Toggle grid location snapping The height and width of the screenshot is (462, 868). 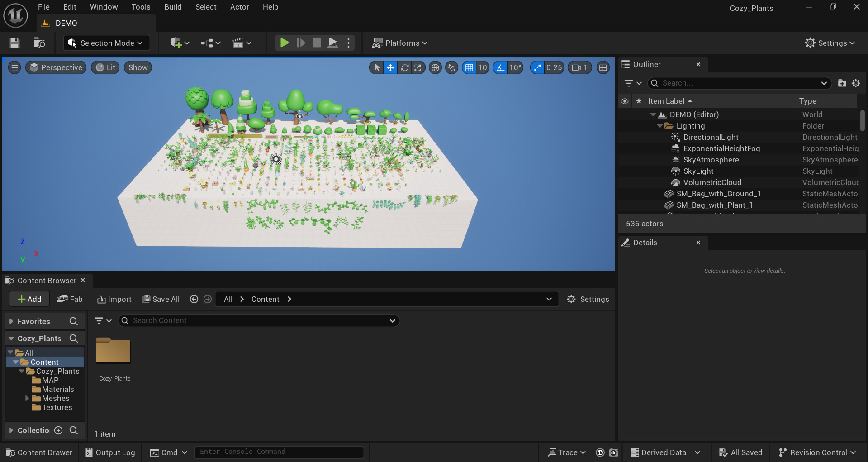(469, 67)
